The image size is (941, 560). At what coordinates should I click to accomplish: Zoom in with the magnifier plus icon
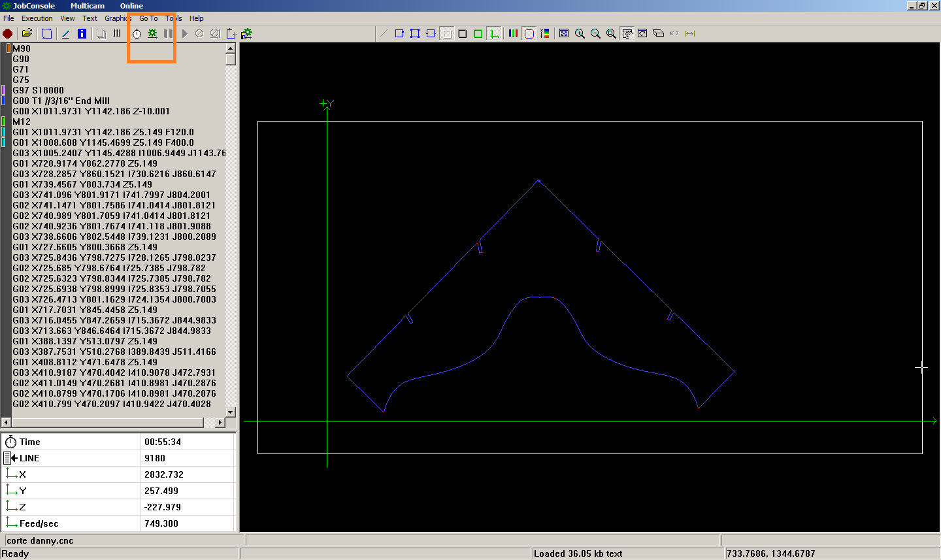[x=580, y=33]
